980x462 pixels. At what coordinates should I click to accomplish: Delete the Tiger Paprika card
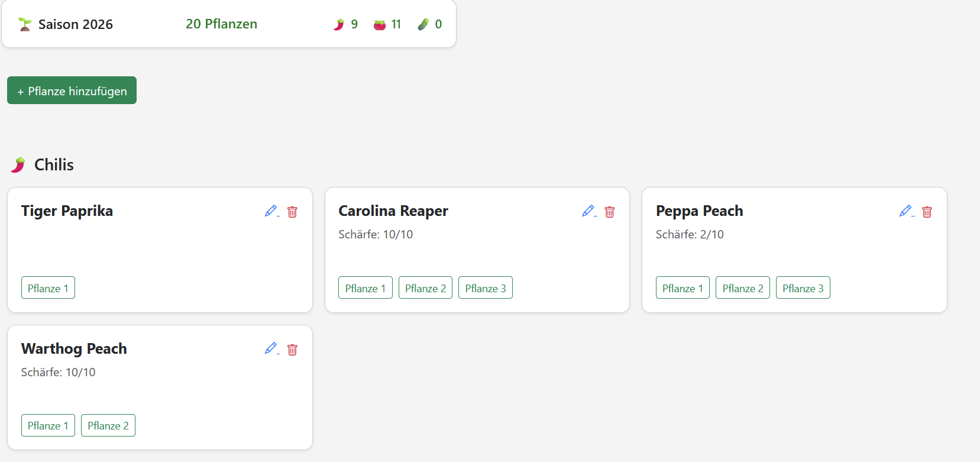pos(292,212)
